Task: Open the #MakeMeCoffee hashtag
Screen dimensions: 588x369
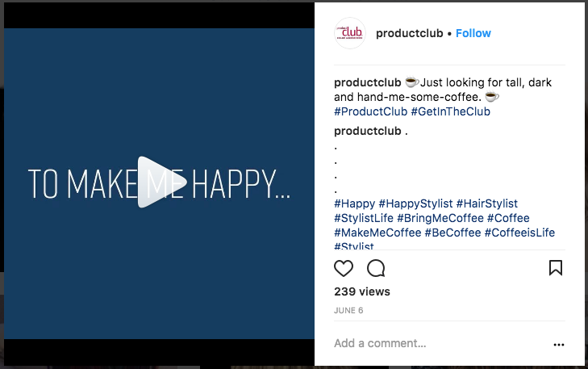Action: pyautogui.click(x=377, y=233)
